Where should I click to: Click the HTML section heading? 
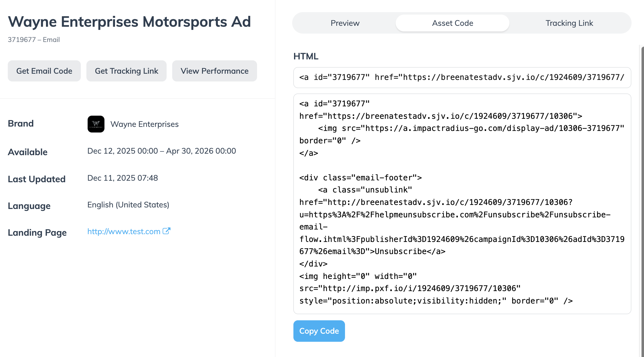306,56
